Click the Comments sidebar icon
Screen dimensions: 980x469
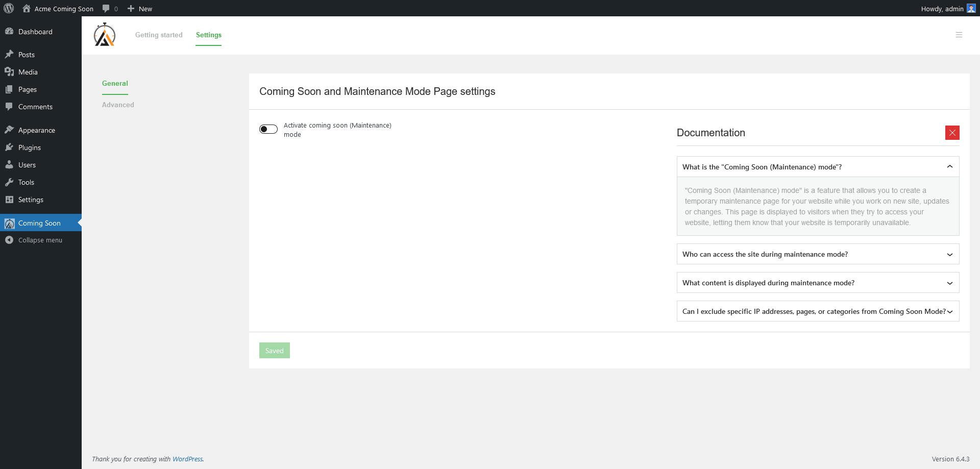pyautogui.click(x=9, y=107)
